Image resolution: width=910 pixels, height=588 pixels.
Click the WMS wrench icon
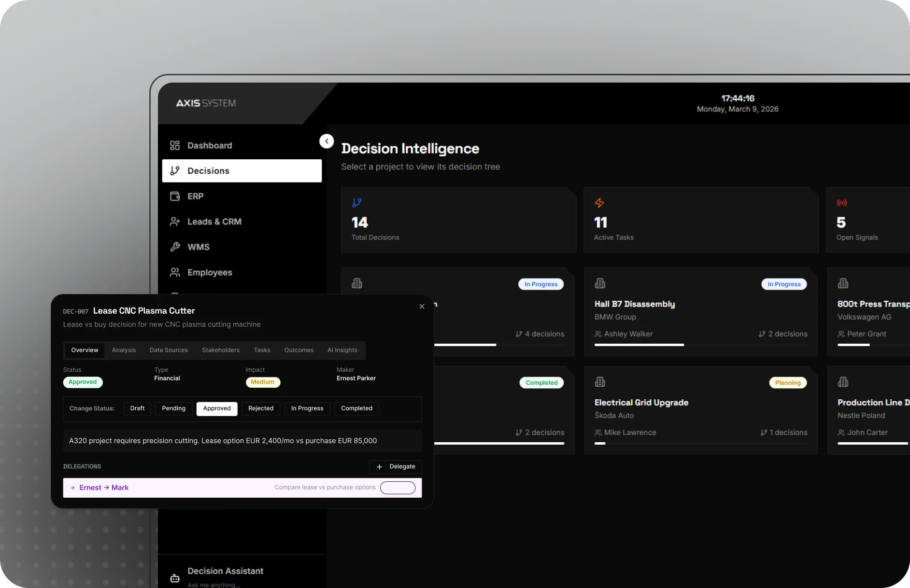(x=175, y=247)
